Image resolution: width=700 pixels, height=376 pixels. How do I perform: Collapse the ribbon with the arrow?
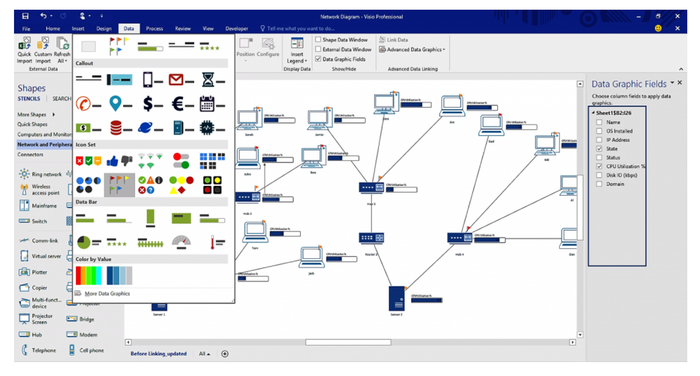point(681,69)
